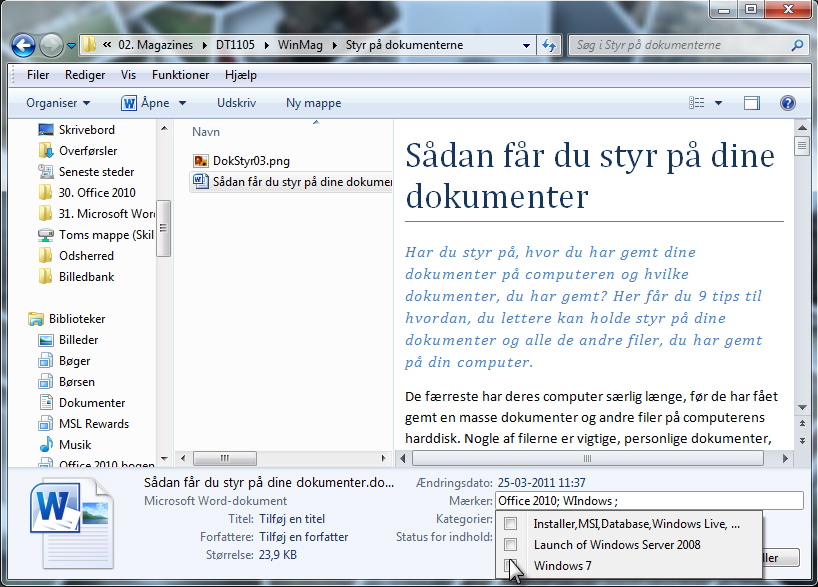Click the preview pane vertical scrollbar
Viewport: 818px width, 587px height.
click(x=801, y=280)
